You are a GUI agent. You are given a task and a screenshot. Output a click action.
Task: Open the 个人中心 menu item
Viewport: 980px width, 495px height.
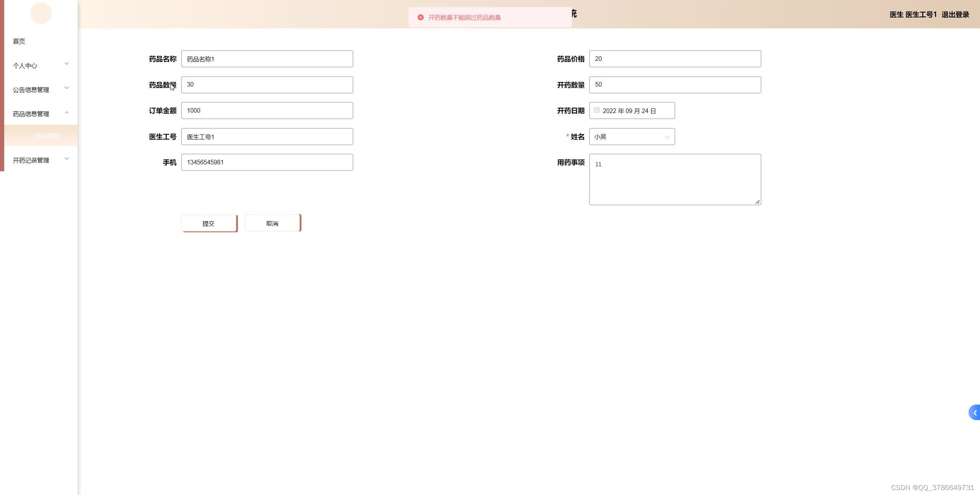41,66
